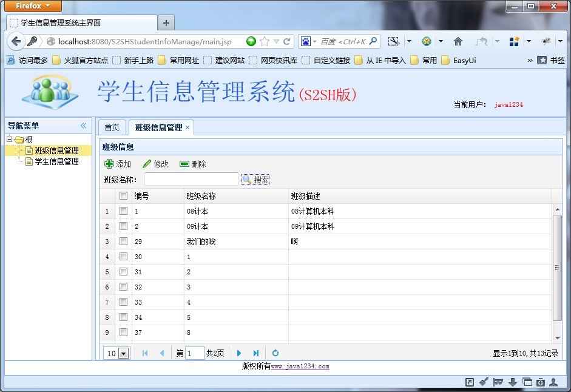Open a new browser tab with plus
571x392 pixels.
tap(166, 23)
